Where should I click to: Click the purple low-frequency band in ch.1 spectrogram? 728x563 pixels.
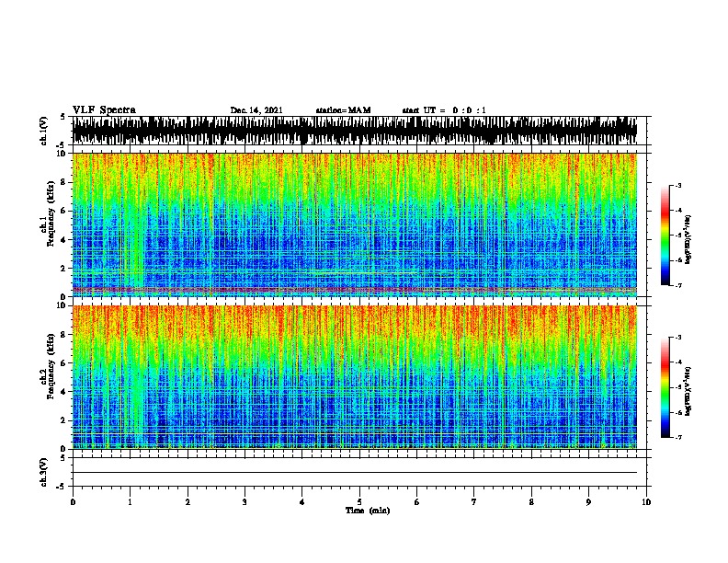click(355, 290)
